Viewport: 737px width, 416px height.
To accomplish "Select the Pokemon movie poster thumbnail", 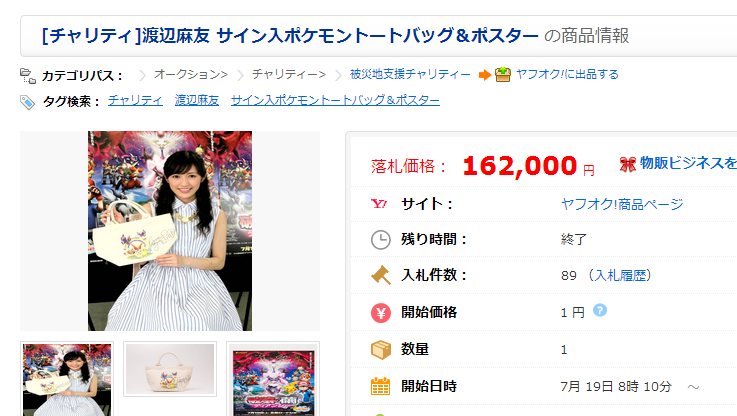I will pos(273,380).
